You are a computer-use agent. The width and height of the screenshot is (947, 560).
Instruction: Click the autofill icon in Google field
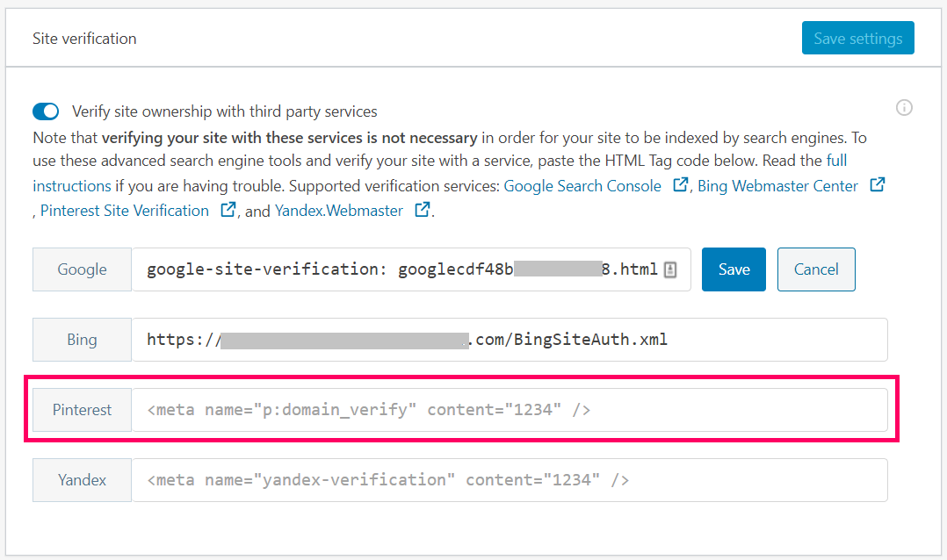coord(669,269)
